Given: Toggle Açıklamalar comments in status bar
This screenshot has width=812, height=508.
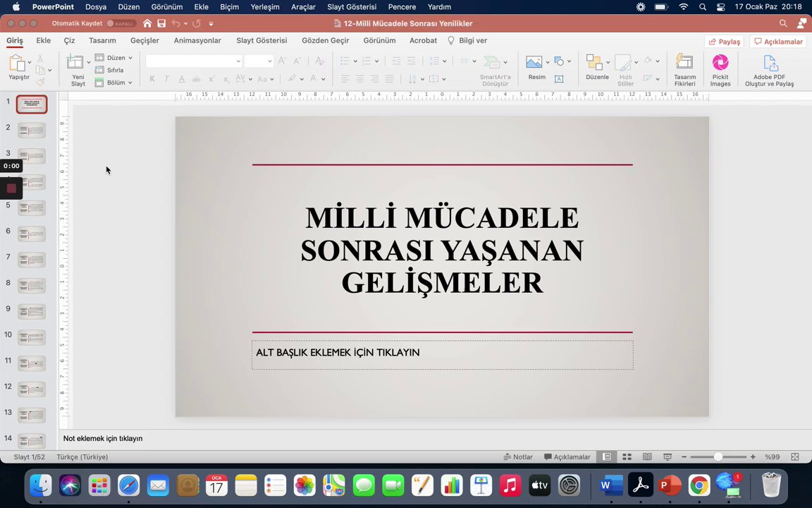Looking at the screenshot, I should click(567, 456).
